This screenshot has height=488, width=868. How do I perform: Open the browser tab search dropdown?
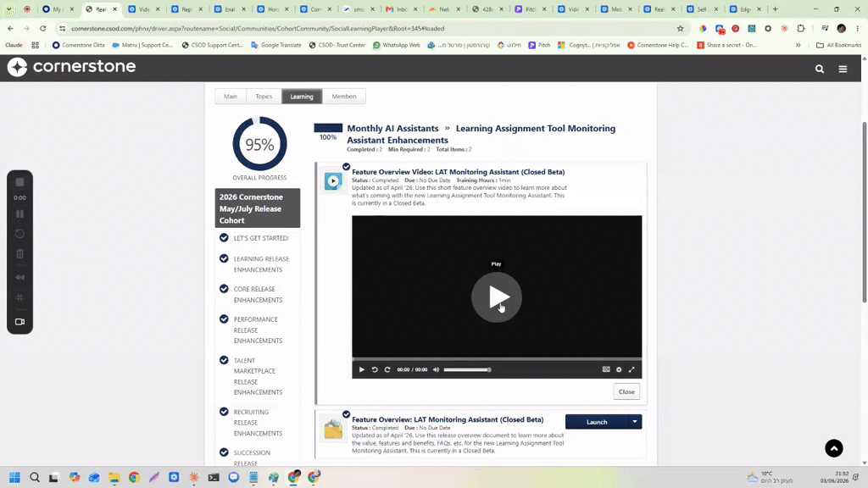[9, 9]
